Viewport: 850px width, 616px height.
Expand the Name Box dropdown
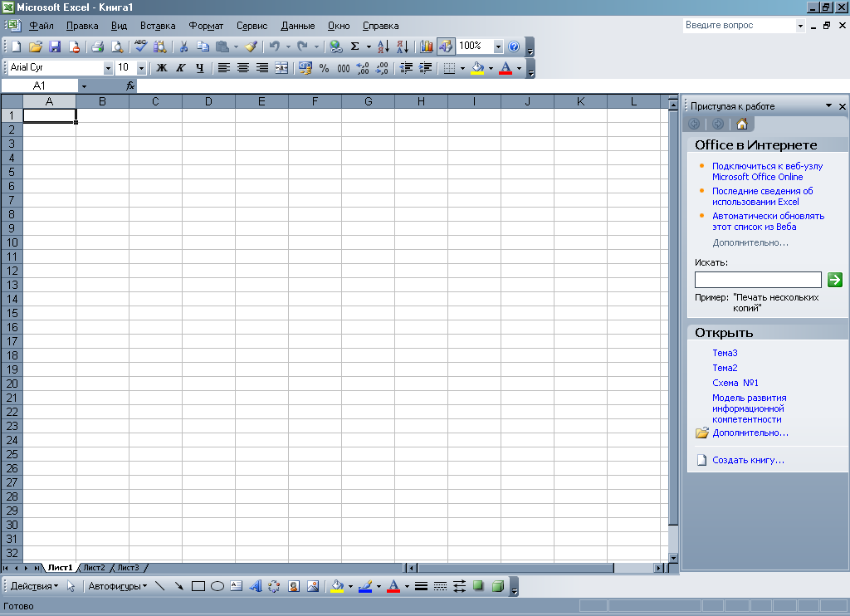point(84,86)
